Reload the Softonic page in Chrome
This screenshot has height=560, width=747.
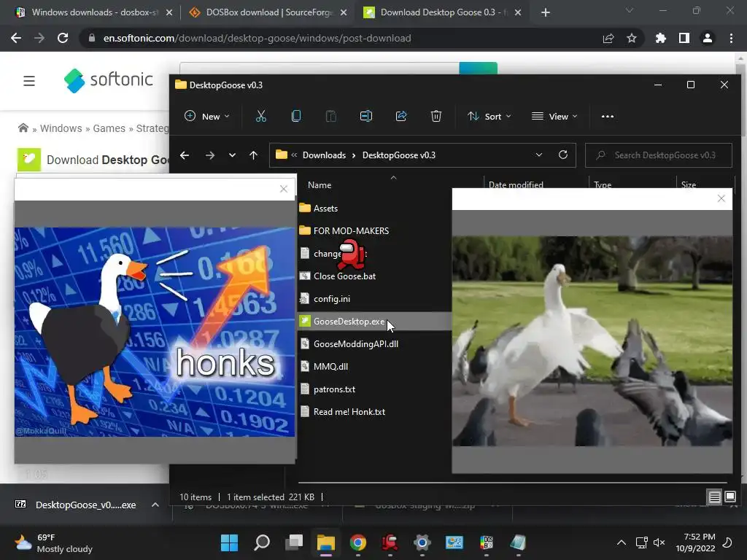pos(63,38)
